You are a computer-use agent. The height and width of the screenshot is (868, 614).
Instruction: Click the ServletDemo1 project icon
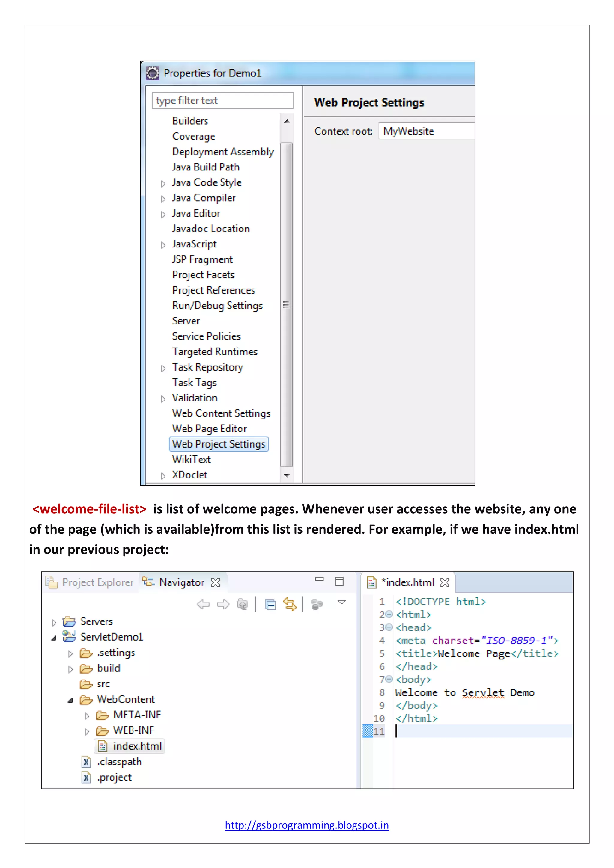pos(69,636)
